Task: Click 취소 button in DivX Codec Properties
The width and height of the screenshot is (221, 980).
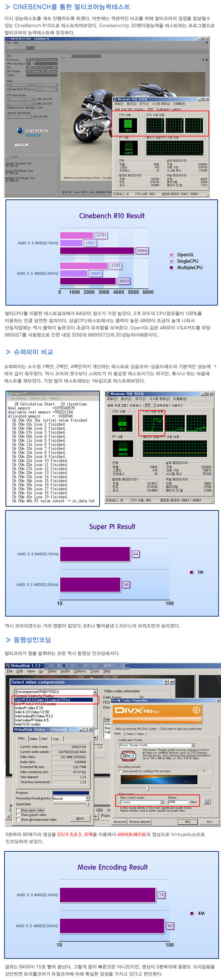Action: pyautogui.click(x=209, y=822)
